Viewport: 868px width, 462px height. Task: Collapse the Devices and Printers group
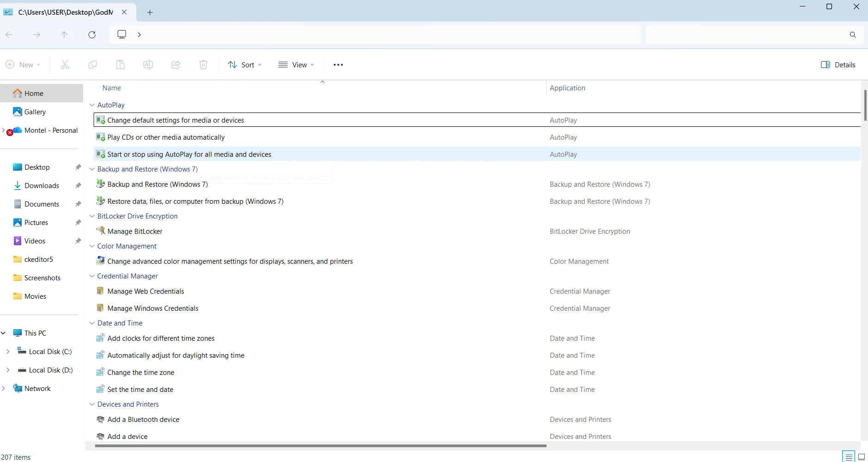tap(92, 404)
